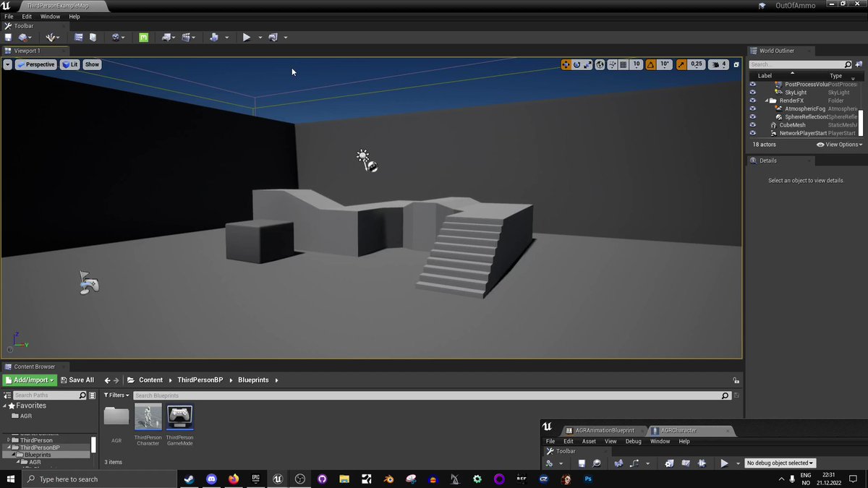The height and width of the screenshot is (488, 868).
Task: Toggle surface snapping in the viewport toolbar
Action: [610, 64]
